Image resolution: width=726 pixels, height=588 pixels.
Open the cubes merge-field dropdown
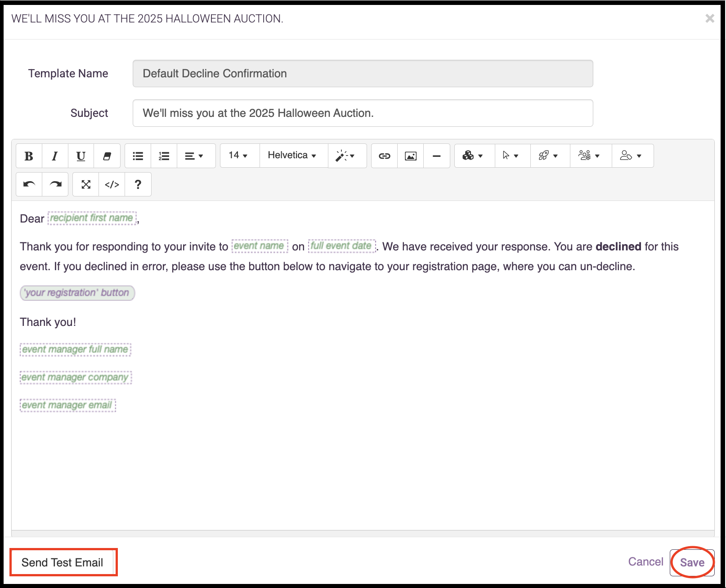point(475,156)
